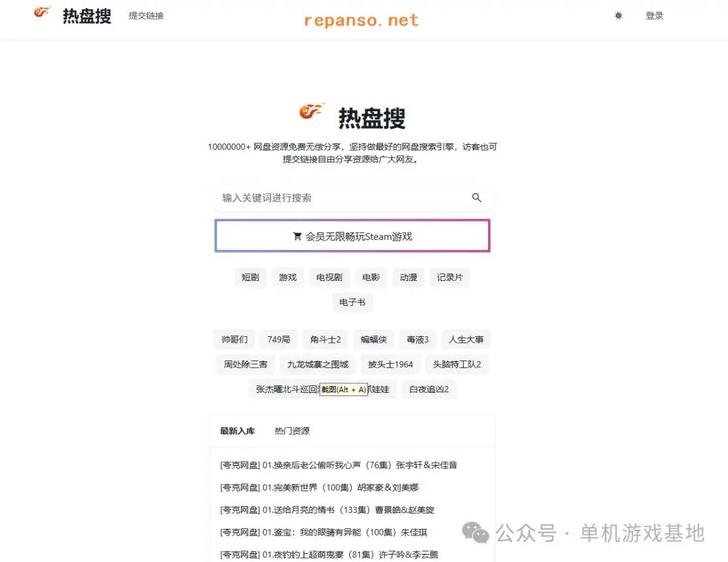Image resolution: width=728 pixels, height=562 pixels.
Task: Select the 电视剧 category tag
Action: coord(329,278)
